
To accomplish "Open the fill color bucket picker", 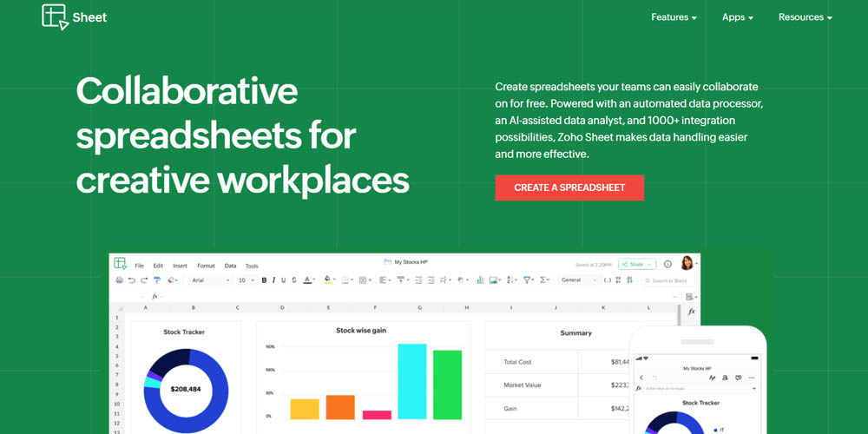I will [x=329, y=280].
